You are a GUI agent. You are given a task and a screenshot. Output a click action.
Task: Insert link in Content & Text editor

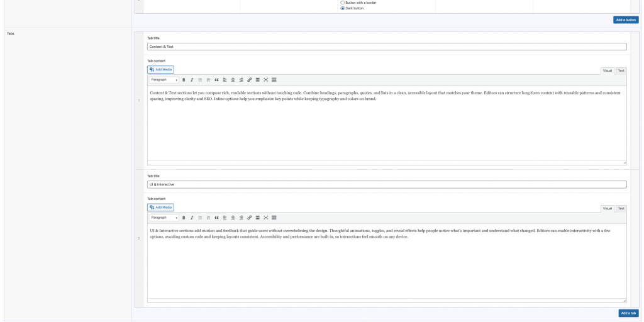coord(249,80)
